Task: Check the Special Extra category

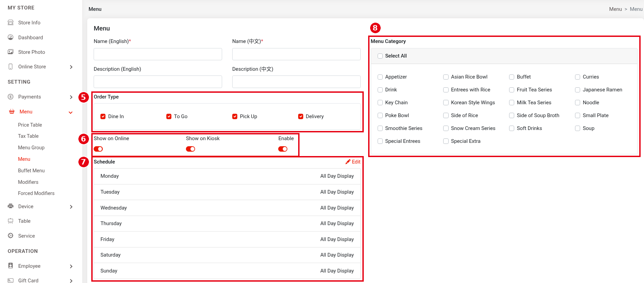Action: coord(446,141)
